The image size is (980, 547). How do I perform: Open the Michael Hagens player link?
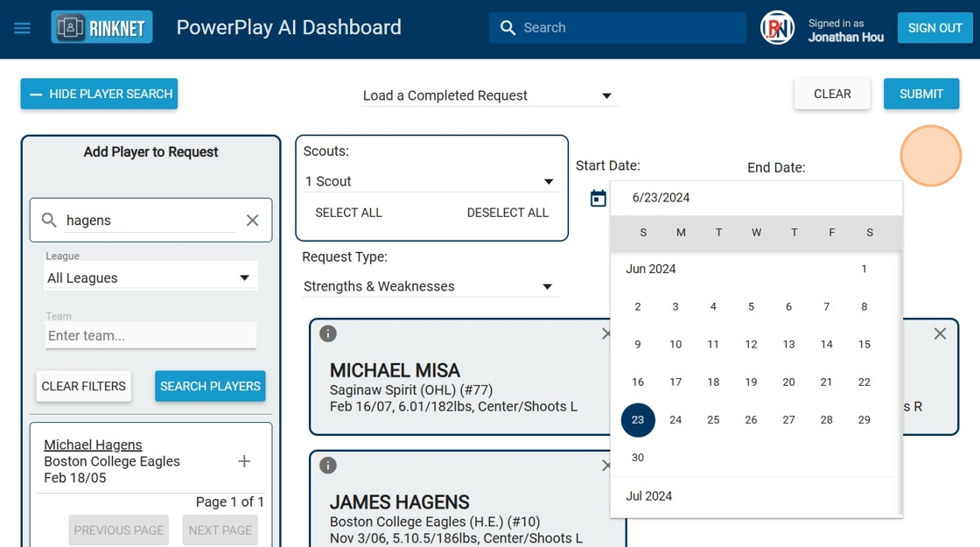pos(93,445)
